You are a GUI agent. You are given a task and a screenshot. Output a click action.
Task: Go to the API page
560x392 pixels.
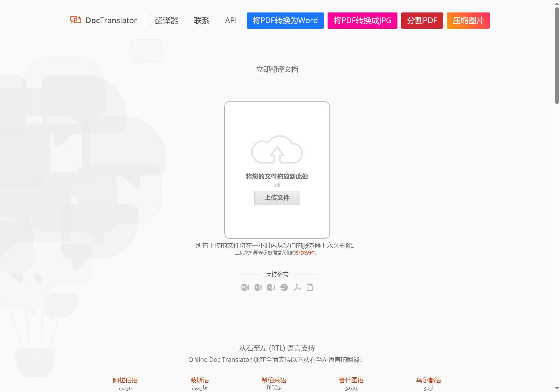(x=231, y=21)
